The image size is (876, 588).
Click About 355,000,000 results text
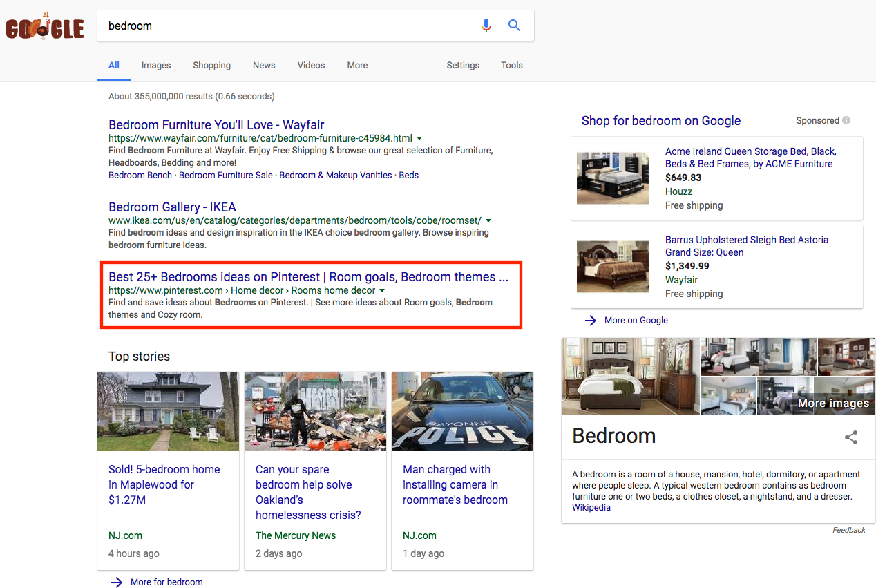[191, 96]
